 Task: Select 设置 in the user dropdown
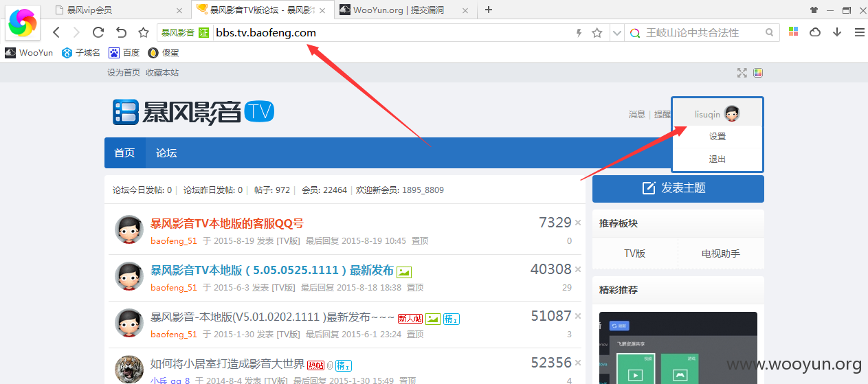click(717, 137)
